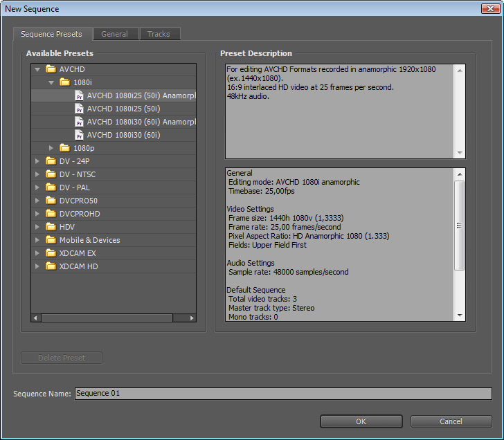Select the Sequence Presets tab
504x440 pixels.
click(51, 34)
